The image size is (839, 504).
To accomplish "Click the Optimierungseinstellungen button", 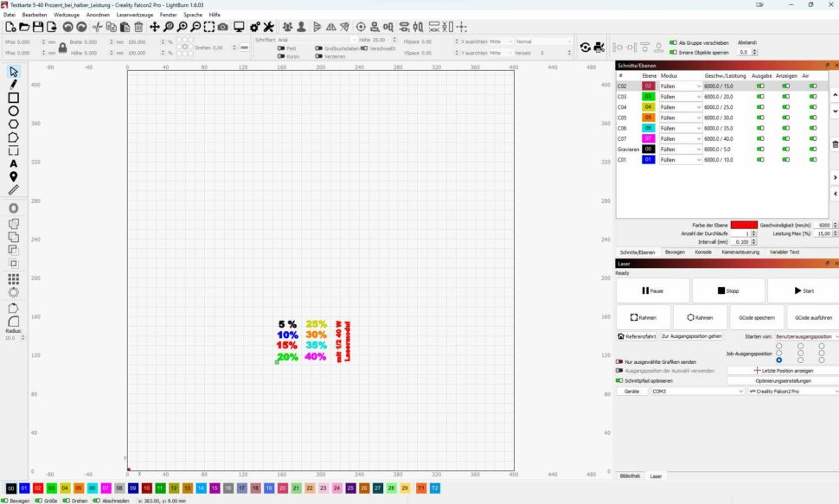I will [x=784, y=380].
